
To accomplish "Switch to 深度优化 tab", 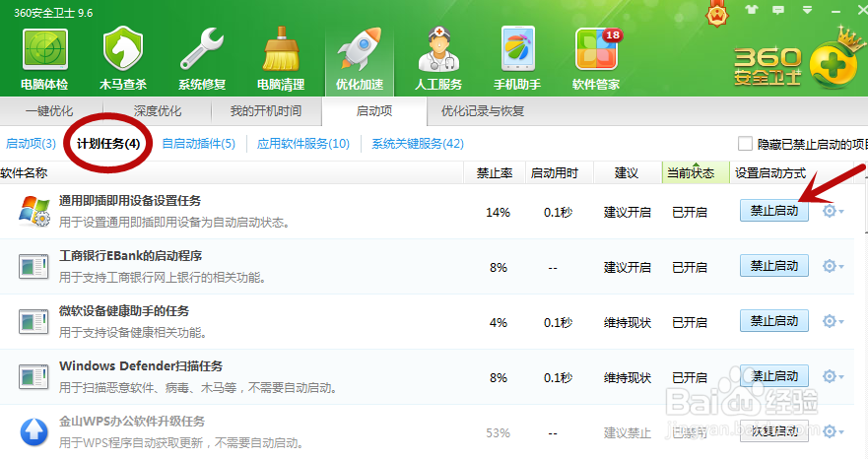I will (x=158, y=111).
